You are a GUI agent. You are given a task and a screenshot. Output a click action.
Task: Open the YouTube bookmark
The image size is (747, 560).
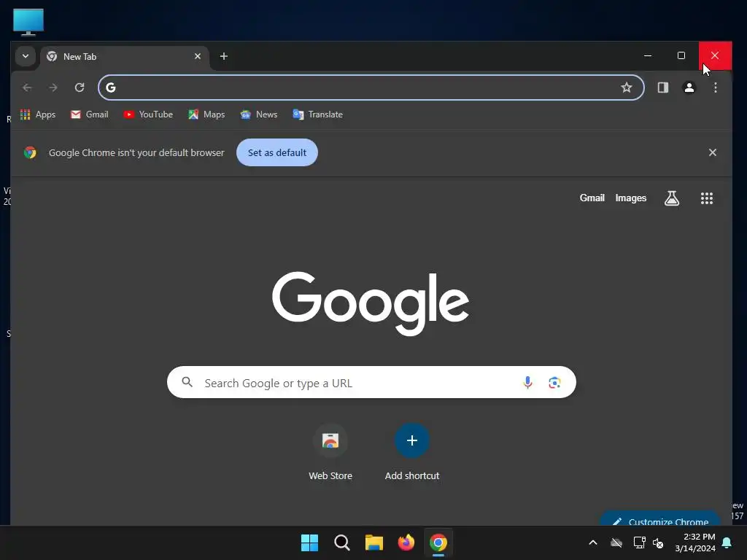pyautogui.click(x=147, y=114)
